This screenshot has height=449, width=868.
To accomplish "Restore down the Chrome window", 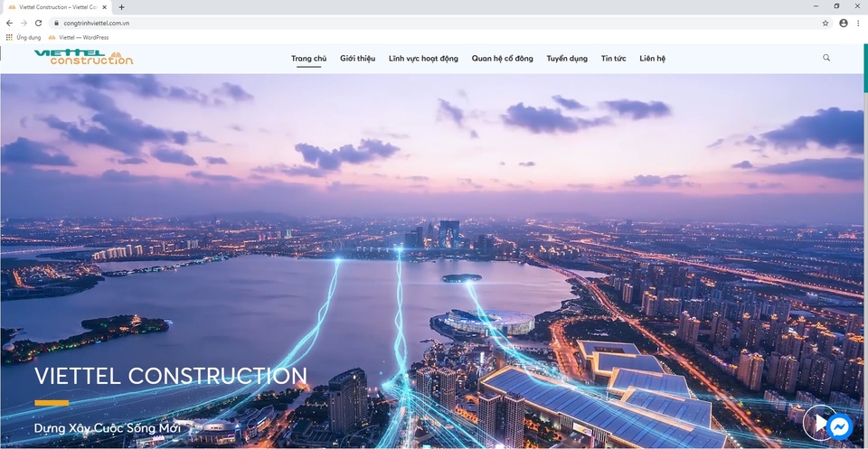I will tap(836, 6).
